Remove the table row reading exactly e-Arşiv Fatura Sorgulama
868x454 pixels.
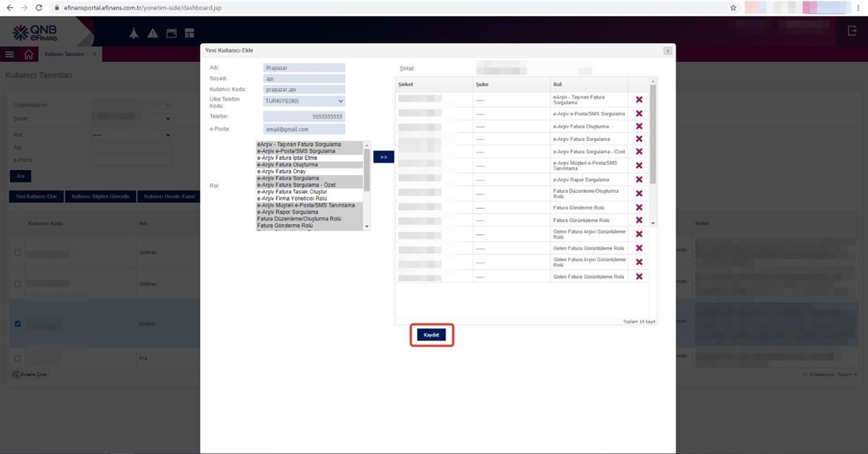[639, 139]
